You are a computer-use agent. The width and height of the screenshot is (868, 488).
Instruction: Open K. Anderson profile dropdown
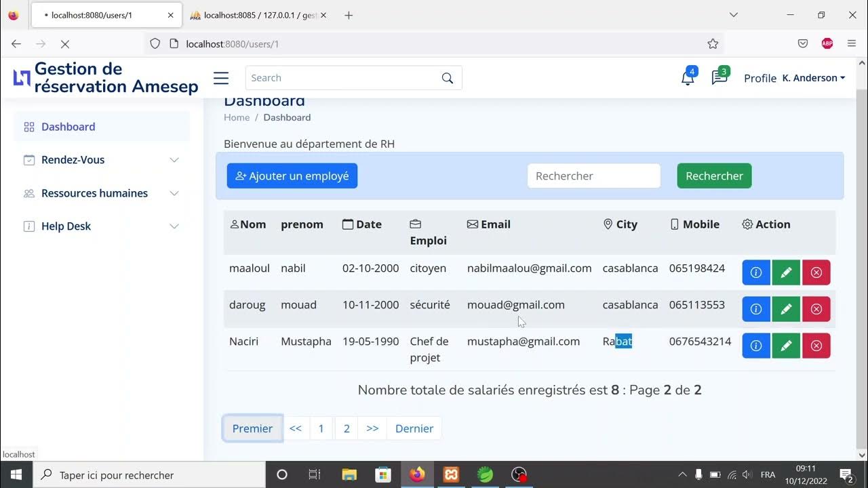pyautogui.click(x=795, y=78)
